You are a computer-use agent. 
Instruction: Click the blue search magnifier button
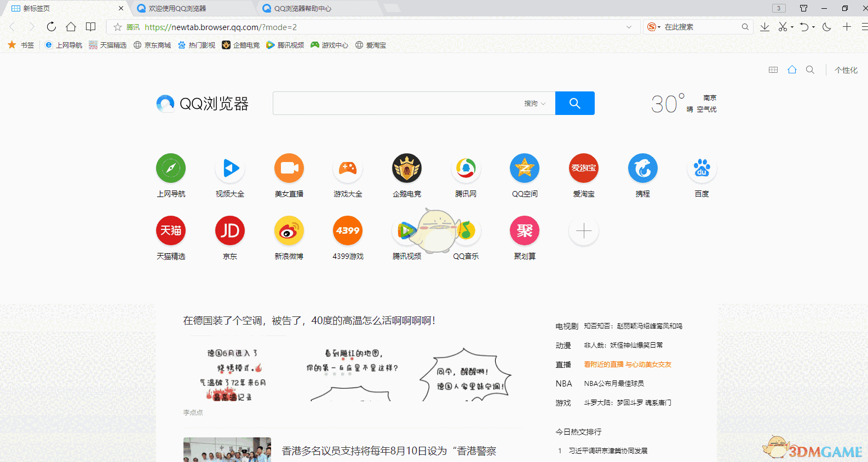coord(575,103)
